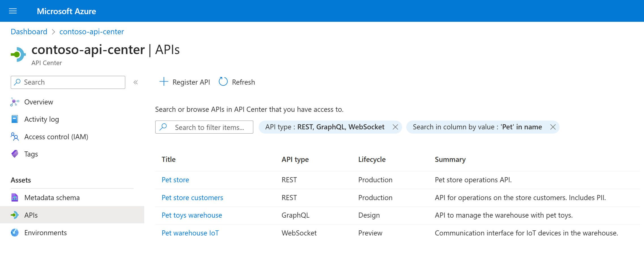Go to Dashboard breadcrumb
This screenshot has width=644, height=255.
29,32
